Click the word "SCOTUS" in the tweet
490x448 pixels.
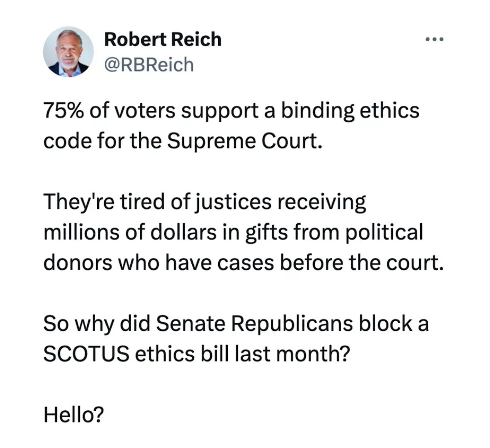(x=86, y=354)
